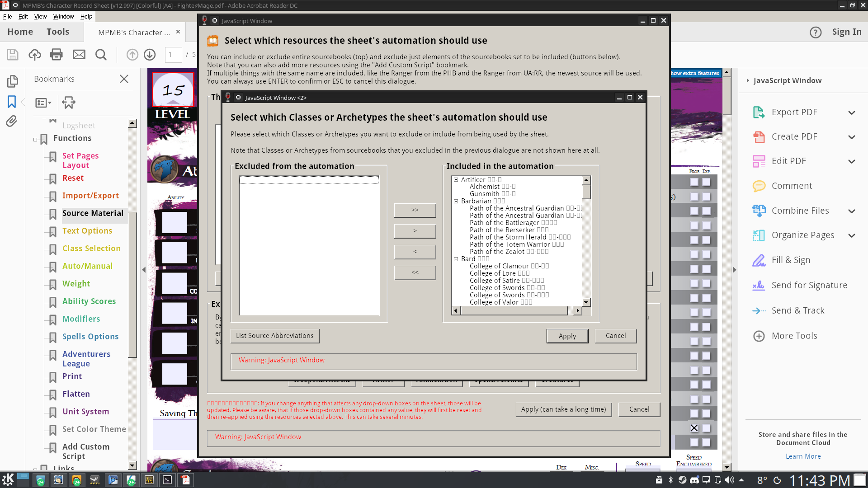
Task: Open the volume control tray icon
Action: [x=729, y=480]
